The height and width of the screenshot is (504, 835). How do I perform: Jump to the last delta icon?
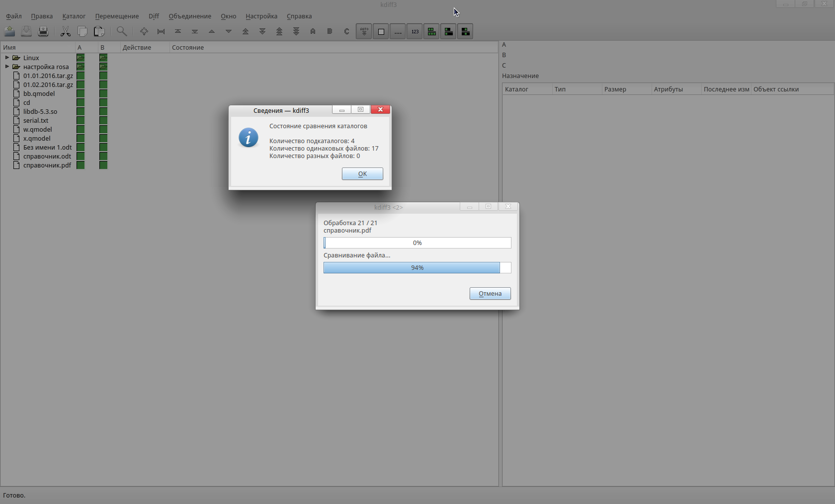[195, 31]
